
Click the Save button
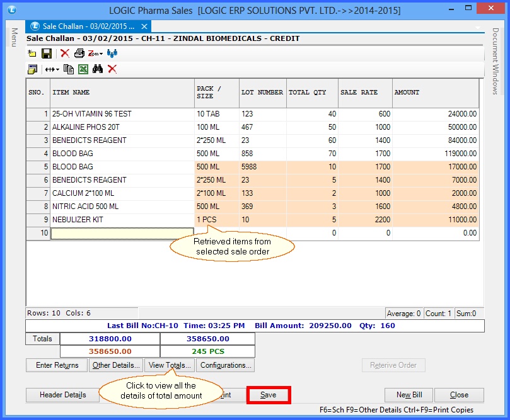[269, 395]
